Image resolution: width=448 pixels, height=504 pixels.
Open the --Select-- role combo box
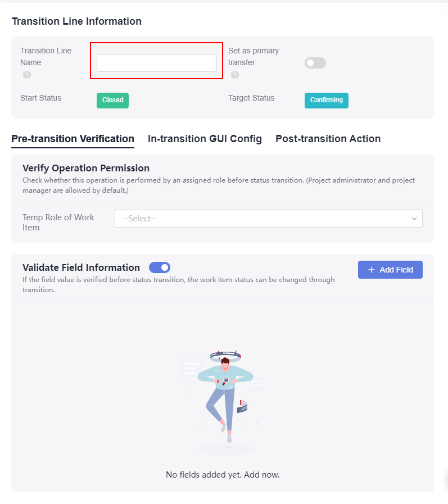tap(269, 219)
